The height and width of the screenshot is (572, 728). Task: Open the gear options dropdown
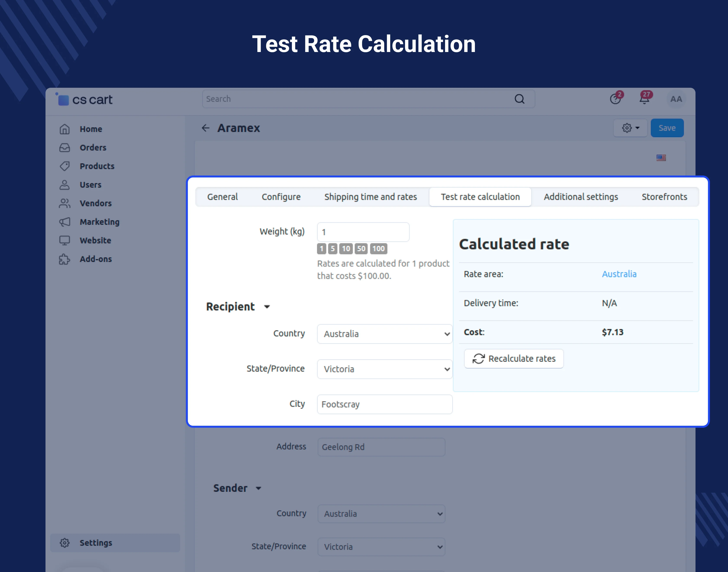pyautogui.click(x=630, y=128)
